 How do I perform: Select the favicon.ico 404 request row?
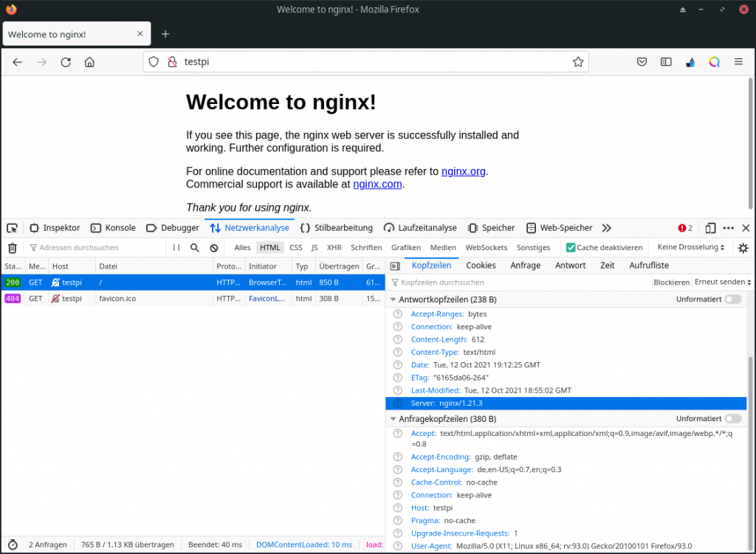(x=193, y=299)
